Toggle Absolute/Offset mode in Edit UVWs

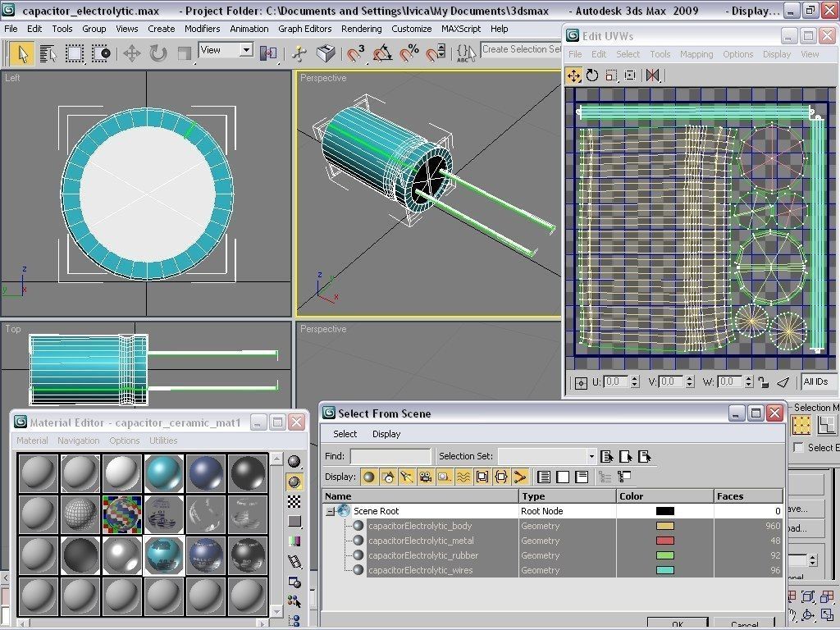pos(581,382)
